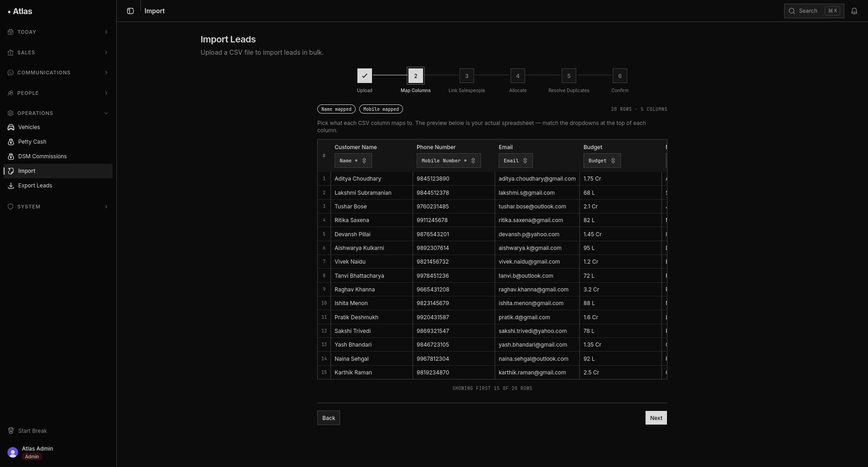
Task: Go to DSM Commissions
Action: (58, 156)
